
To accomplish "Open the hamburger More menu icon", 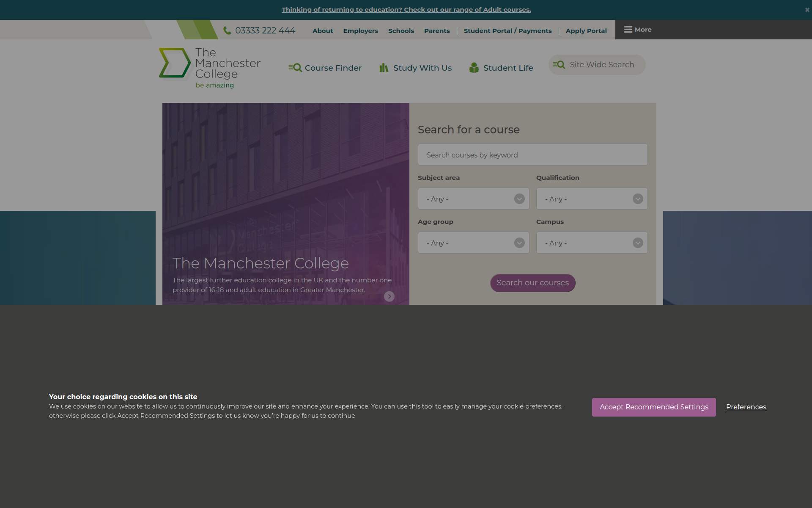I will [x=628, y=30].
